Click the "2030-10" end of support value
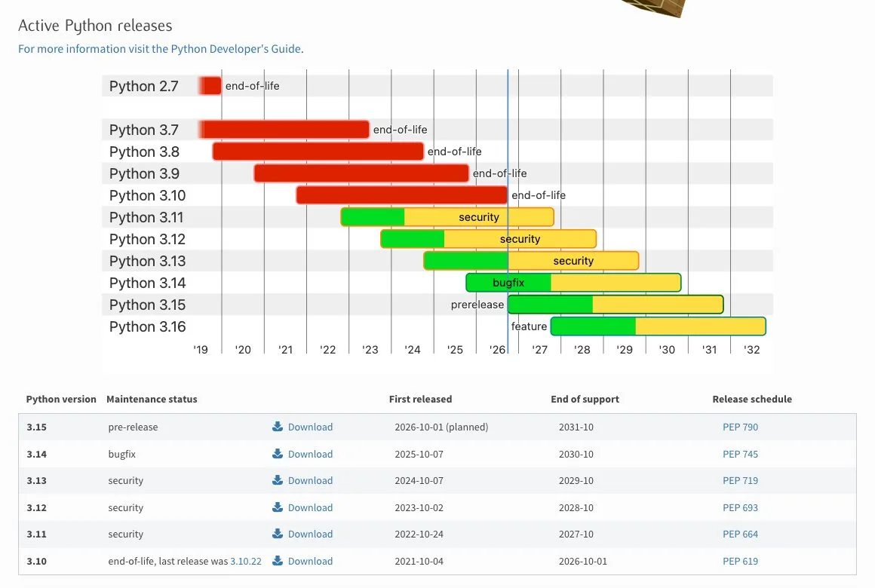Screen dimensions: 875x588 pos(576,454)
